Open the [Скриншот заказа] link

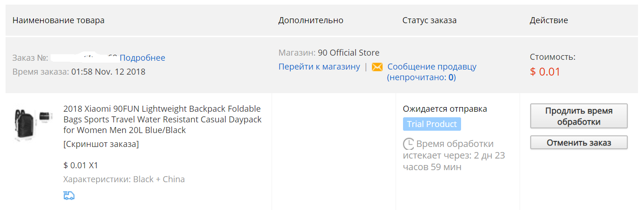(x=101, y=144)
